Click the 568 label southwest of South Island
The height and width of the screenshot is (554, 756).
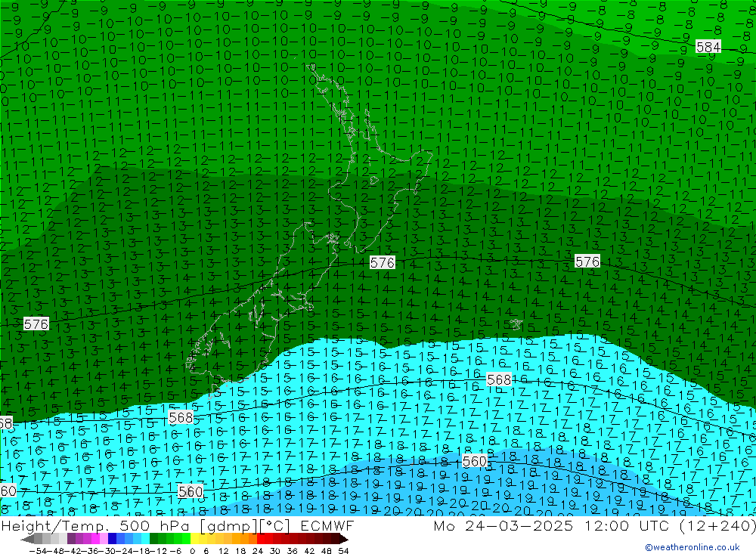pos(181,417)
